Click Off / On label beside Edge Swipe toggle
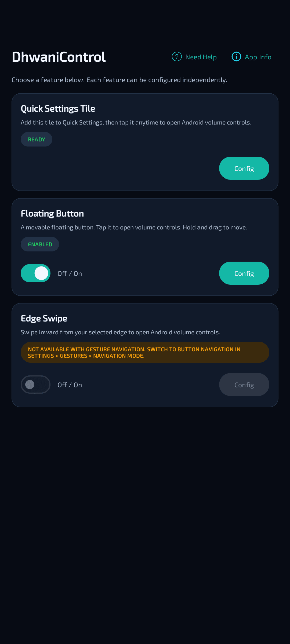The width and height of the screenshot is (290, 644). tap(70, 385)
